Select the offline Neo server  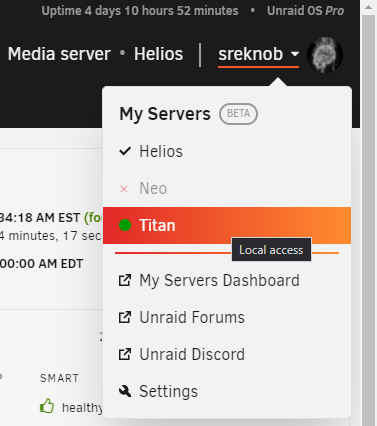(227, 189)
